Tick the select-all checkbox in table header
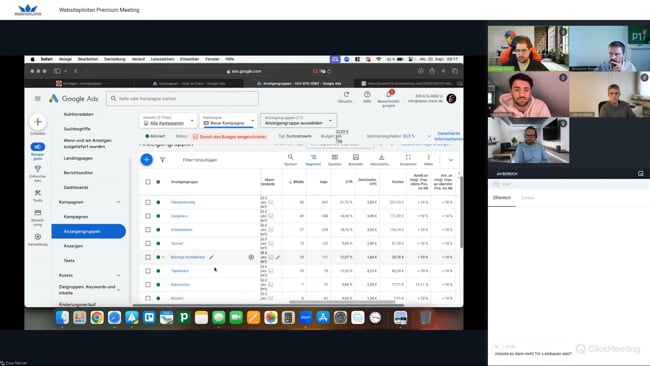The image size is (650, 366). [148, 182]
